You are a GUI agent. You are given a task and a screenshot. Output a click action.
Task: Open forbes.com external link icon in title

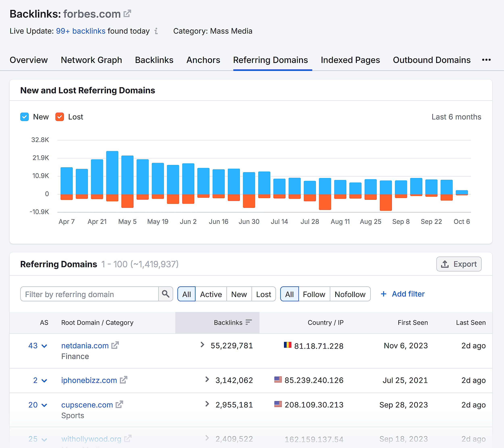[x=127, y=14]
